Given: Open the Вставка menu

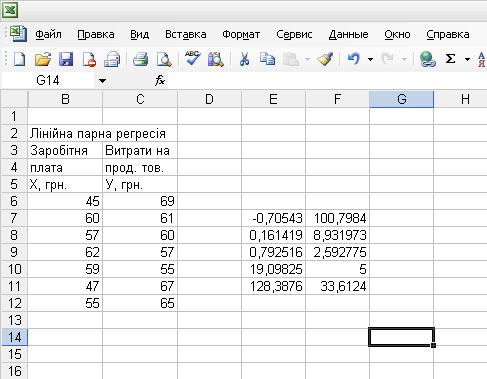Looking at the screenshot, I should pos(186,34).
